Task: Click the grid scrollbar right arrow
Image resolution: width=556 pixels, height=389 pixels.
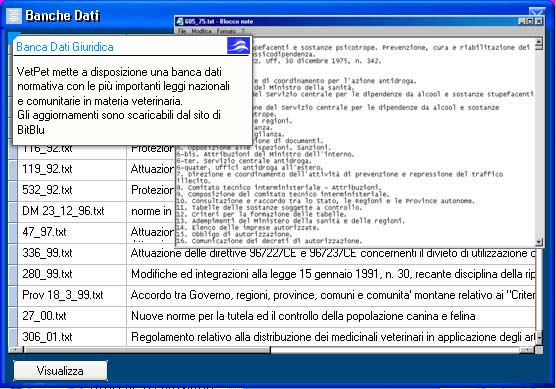Action: pos(527,350)
